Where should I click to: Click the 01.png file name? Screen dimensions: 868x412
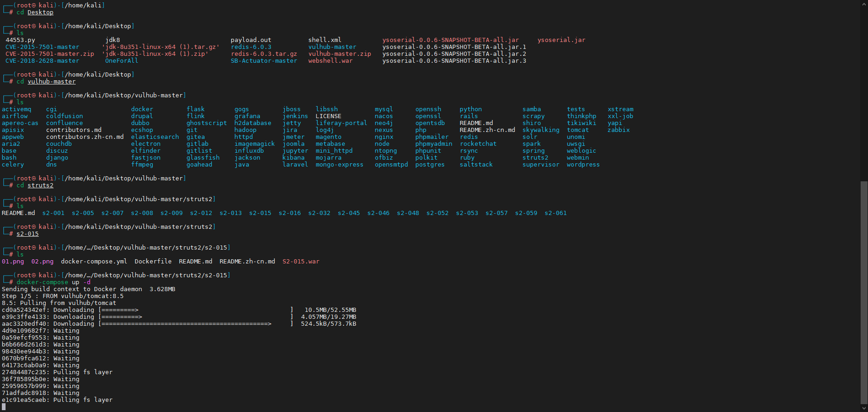[x=13, y=262]
